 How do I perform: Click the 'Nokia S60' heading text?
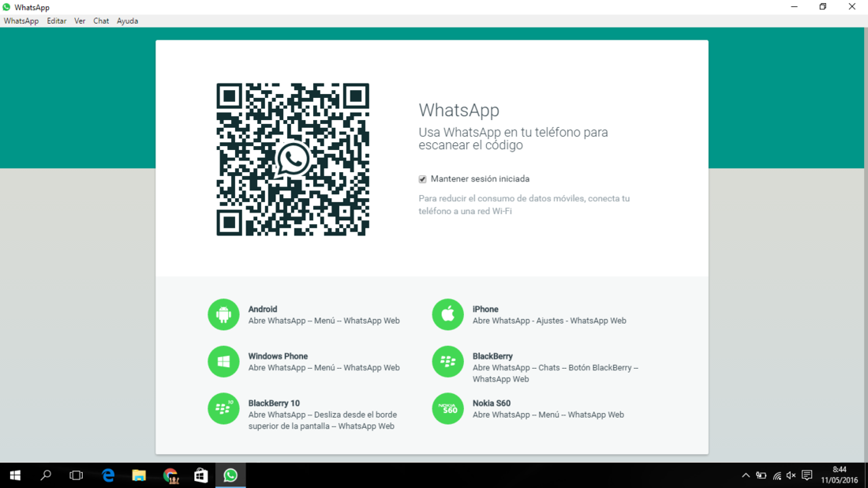[492, 404]
